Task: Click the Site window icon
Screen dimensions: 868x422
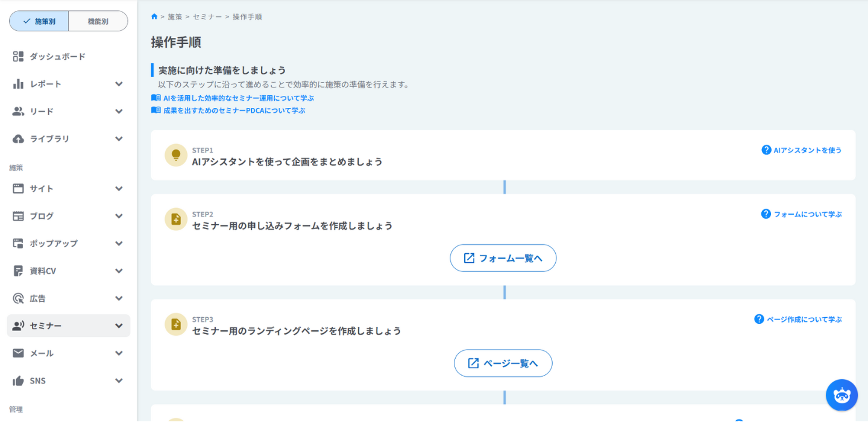Action: pyautogui.click(x=18, y=189)
